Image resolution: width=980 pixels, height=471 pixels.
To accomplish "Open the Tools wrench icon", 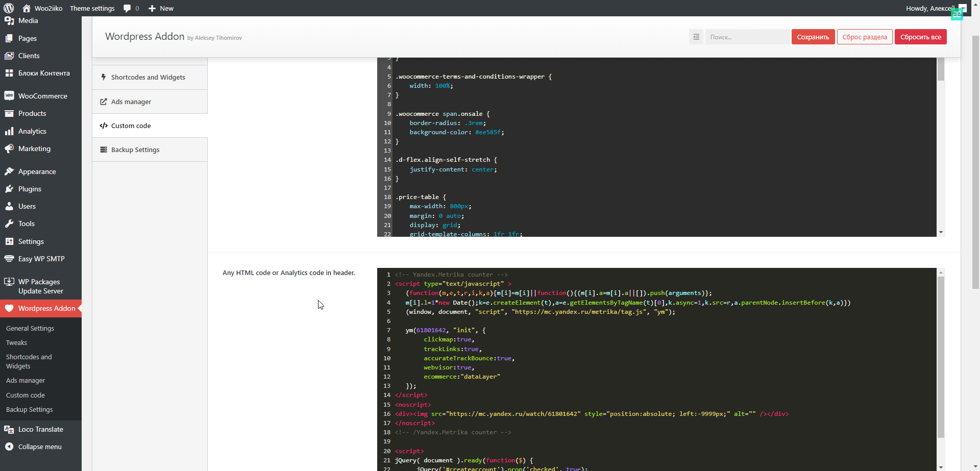I will click(9, 224).
